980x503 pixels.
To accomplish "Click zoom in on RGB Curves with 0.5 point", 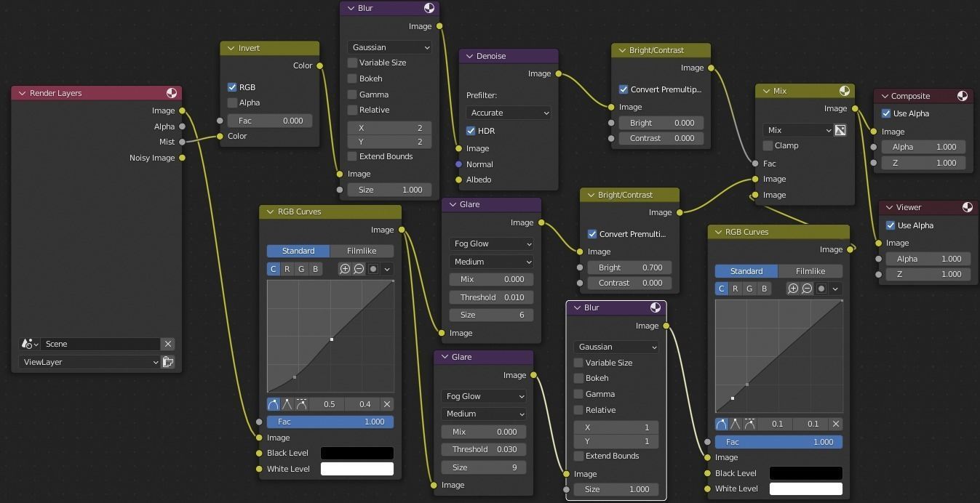I will [346, 269].
